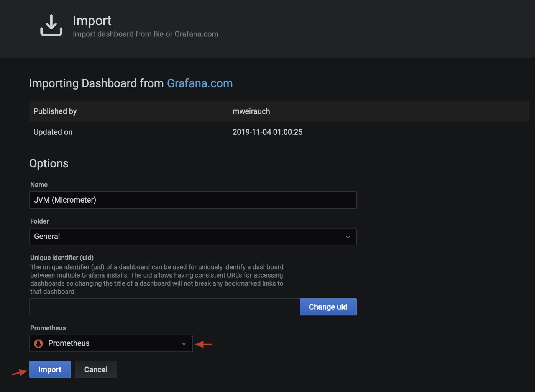Click the Unique identifier (uid) label
535x392 pixels.
[62, 258]
